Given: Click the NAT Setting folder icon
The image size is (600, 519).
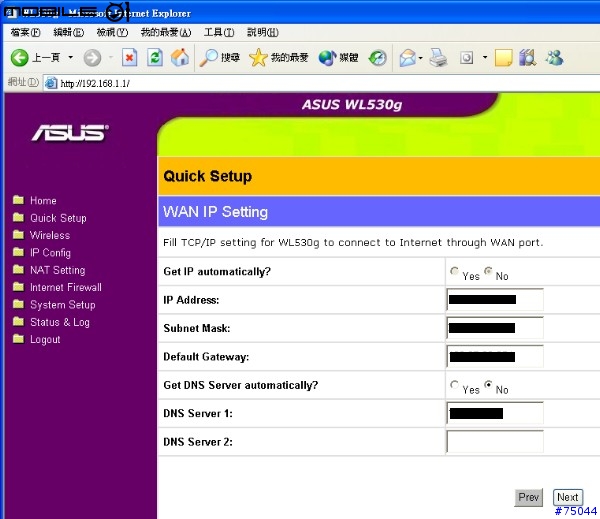Looking at the screenshot, I should point(18,269).
